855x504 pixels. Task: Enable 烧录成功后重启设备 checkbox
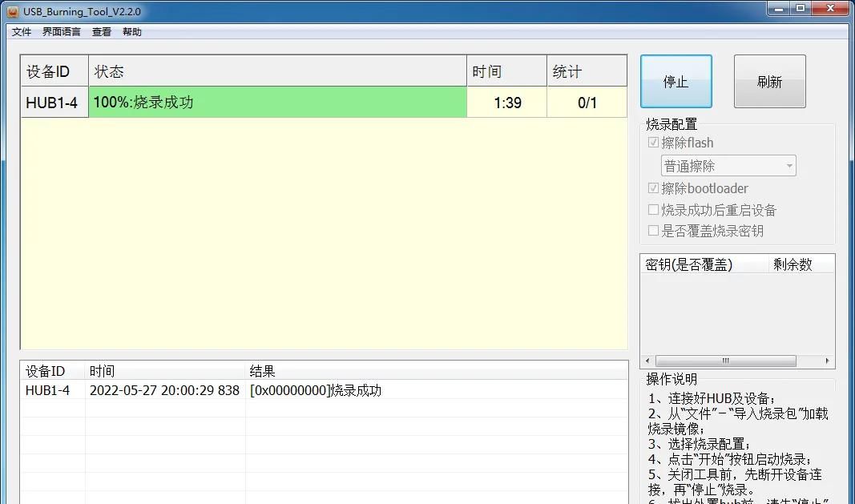[653, 209]
